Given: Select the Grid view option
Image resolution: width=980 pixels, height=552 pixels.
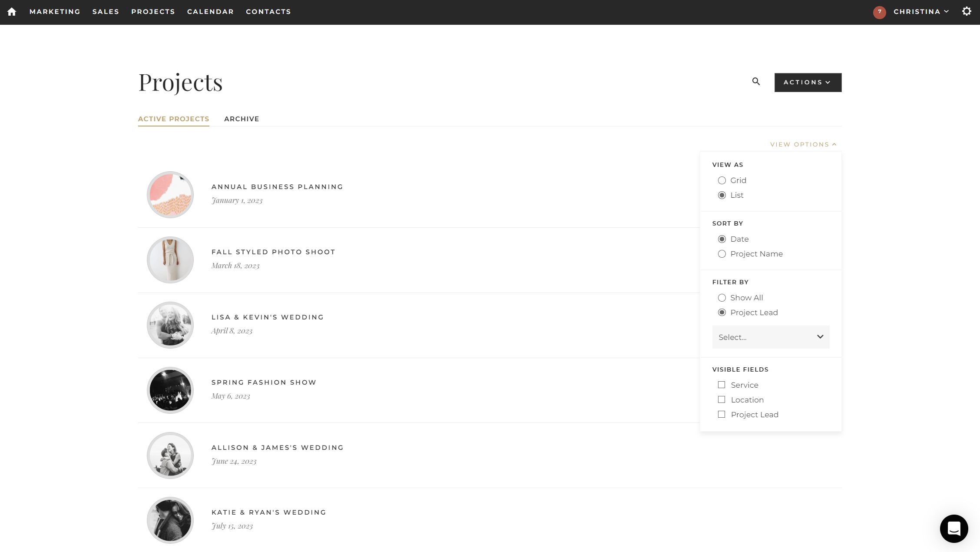Looking at the screenshot, I should pos(722,180).
